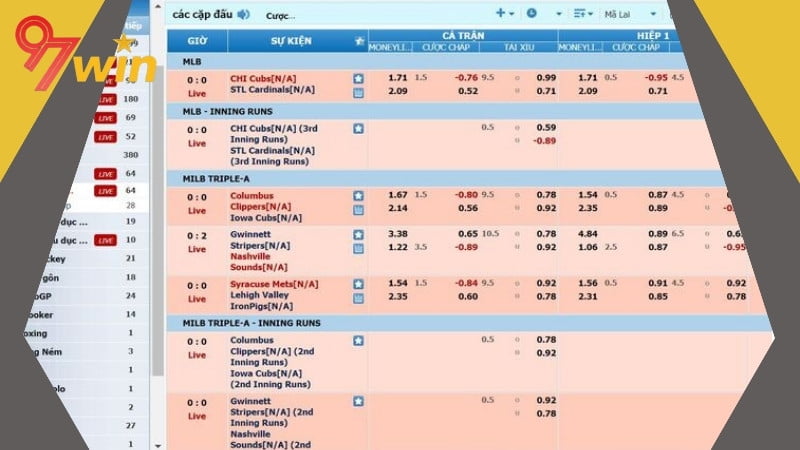Open the plus dropdown in the top toolbar
Screen dimensions: 800x450
click(x=505, y=13)
